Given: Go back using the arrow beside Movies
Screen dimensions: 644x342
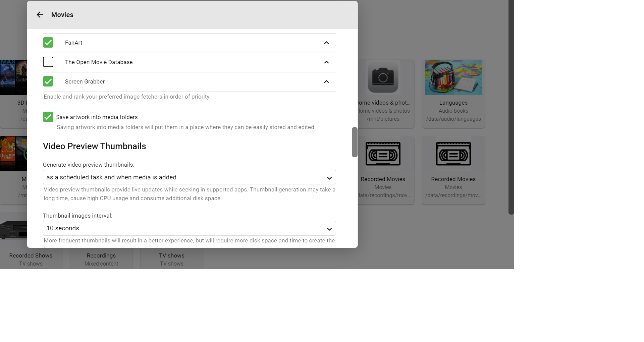Looking at the screenshot, I should [x=40, y=15].
